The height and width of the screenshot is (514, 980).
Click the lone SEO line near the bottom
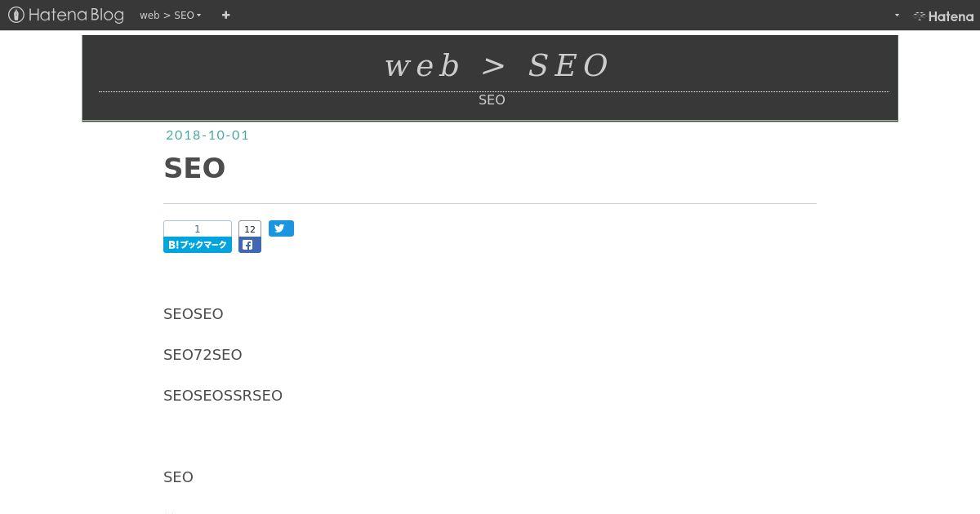[178, 477]
